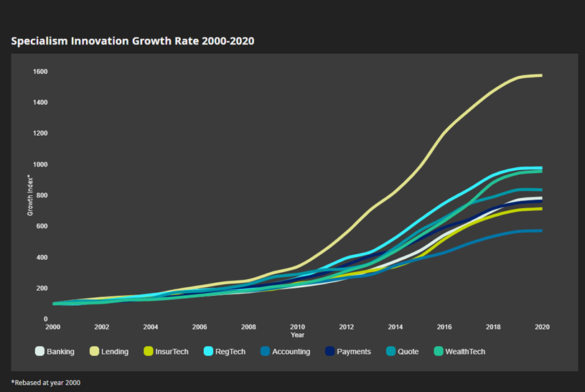Select the 800 value on the y-axis
Viewport: 585px width, 392px height.
[42, 195]
